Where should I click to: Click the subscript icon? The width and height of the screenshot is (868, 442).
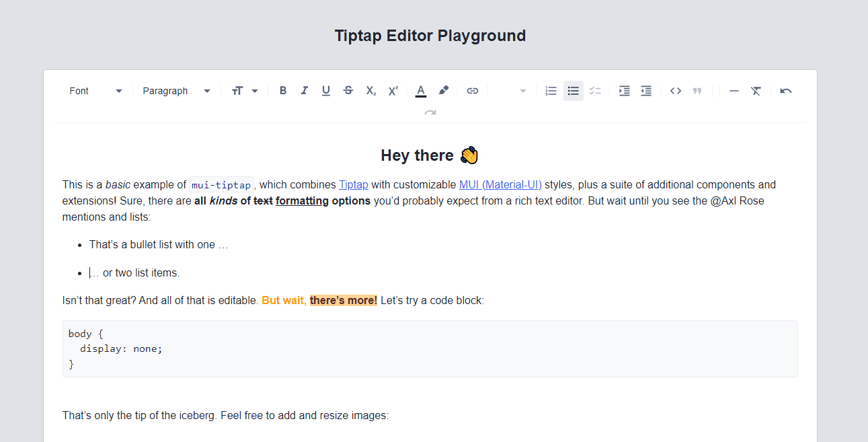pos(370,91)
